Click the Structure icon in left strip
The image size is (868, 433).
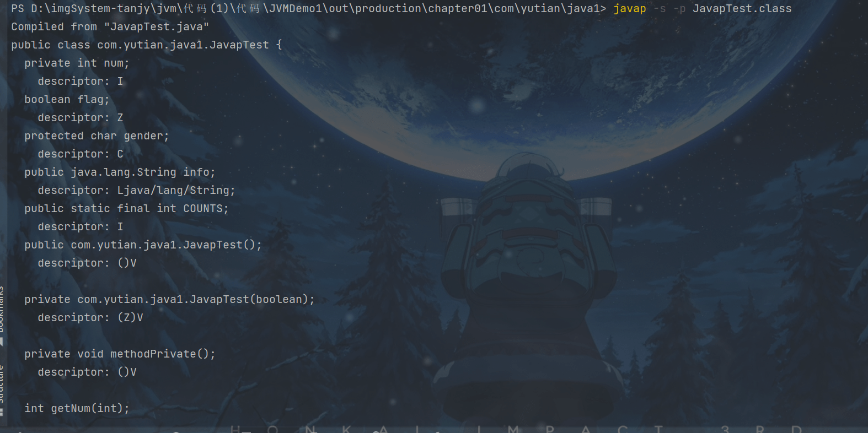point(2,412)
